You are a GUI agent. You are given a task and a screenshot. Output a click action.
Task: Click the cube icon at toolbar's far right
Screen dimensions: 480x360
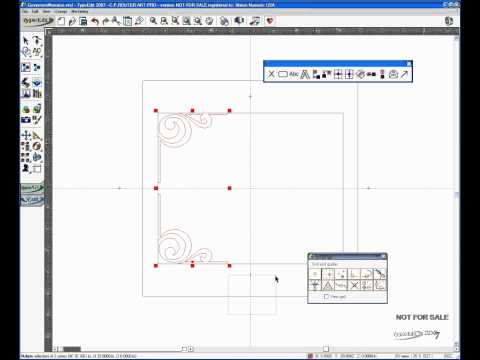pos(449,21)
